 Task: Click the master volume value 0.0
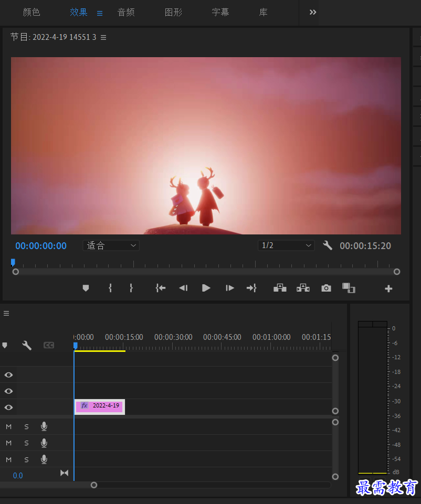click(18, 475)
